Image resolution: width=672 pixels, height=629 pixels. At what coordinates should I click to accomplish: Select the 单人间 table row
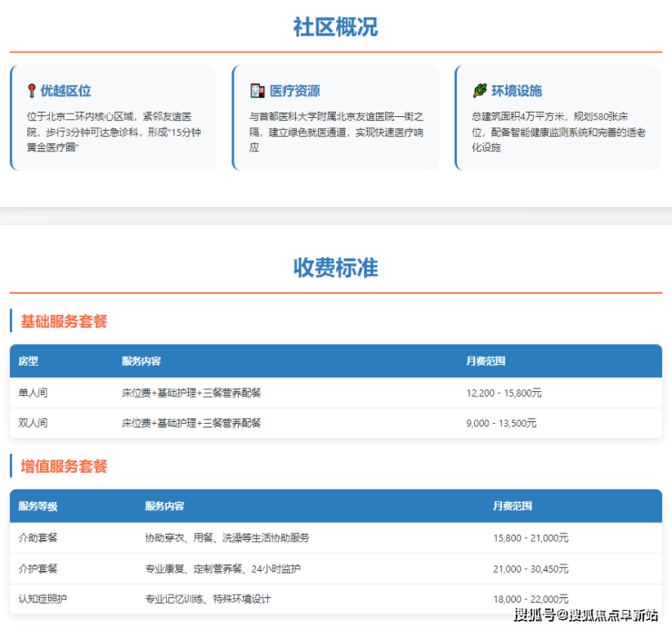coord(335,393)
